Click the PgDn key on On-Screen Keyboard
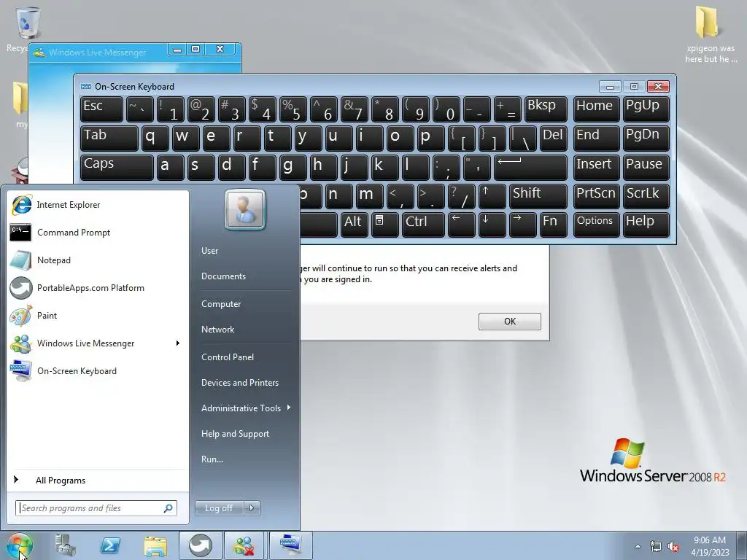 point(646,139)
